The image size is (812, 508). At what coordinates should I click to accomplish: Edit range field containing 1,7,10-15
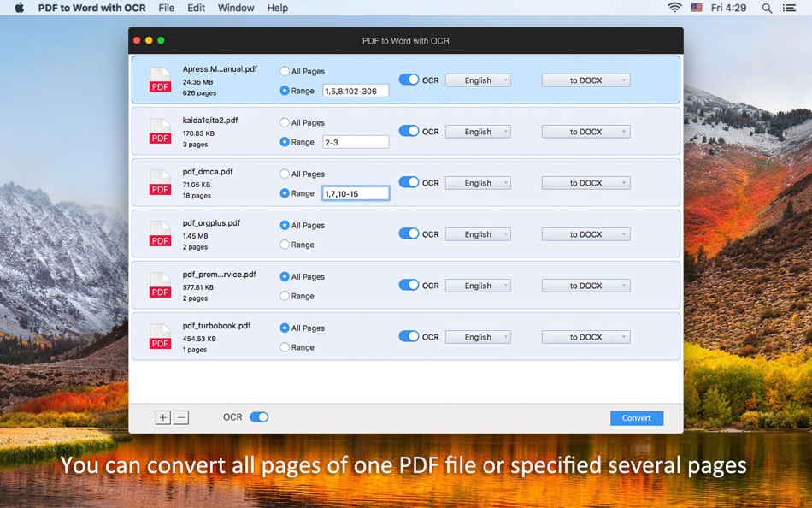pyautogui.click(x=356, y=193)
